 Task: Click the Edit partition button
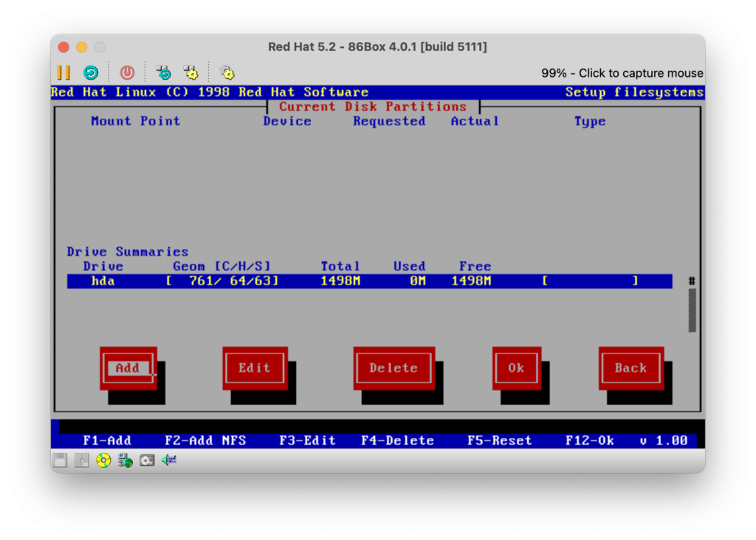click(x=255, y=368)
